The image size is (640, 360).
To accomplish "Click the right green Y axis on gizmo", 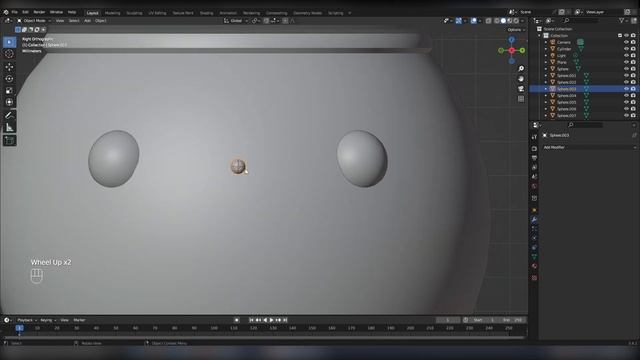I will coord(522,50).
